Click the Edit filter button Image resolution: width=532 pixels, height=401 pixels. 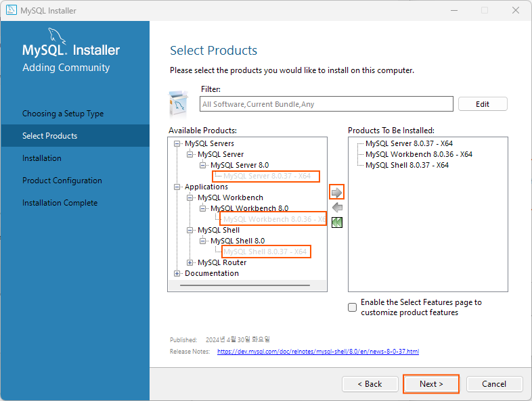483,104
